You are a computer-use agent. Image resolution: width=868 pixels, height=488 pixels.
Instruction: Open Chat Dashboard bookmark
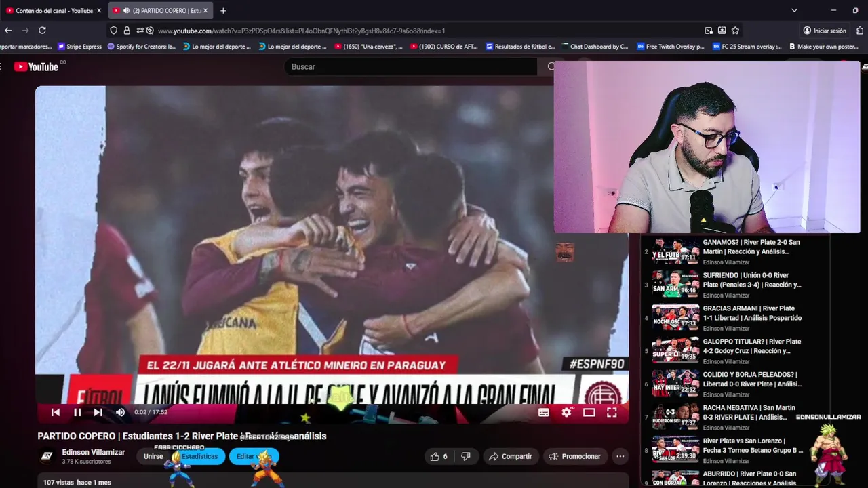point(595,47)
